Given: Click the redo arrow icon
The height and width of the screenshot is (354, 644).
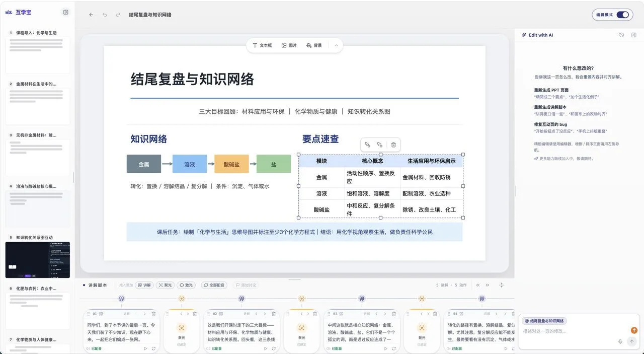Looking at the screenshot, I should pos(118,15).
